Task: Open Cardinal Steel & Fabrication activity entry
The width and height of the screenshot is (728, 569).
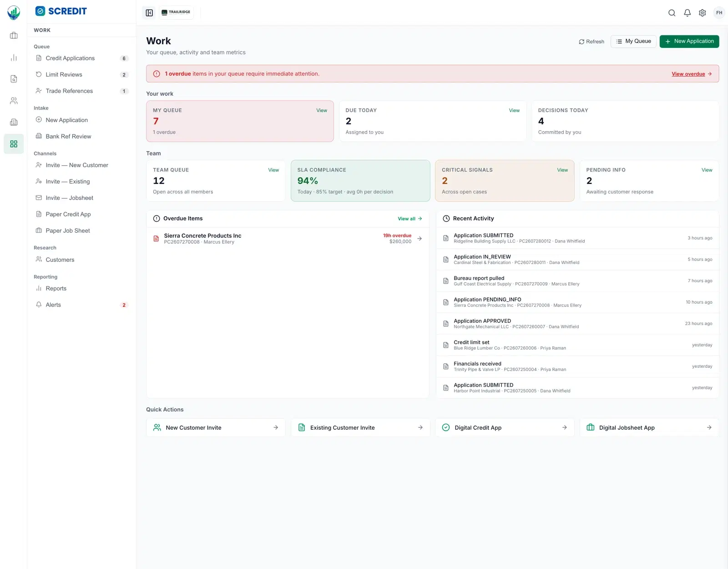Action: click(x=577, y=259)
